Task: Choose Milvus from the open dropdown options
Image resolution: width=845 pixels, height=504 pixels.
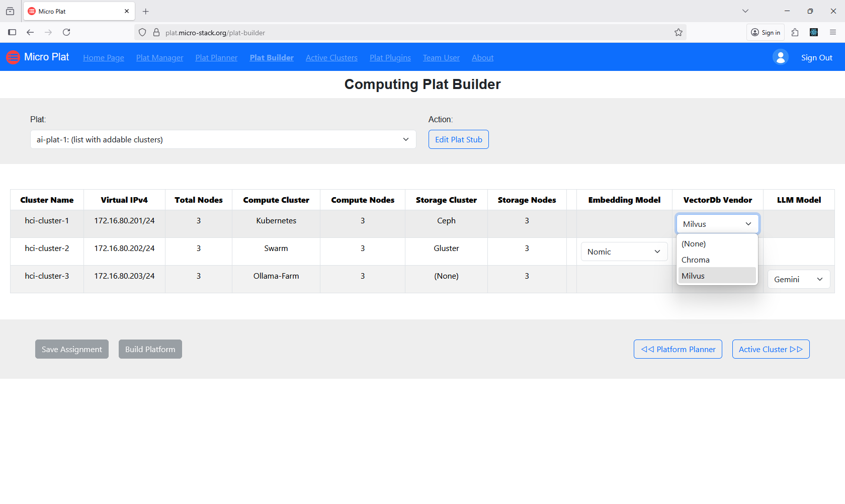Action: click(x=693, y=275)
